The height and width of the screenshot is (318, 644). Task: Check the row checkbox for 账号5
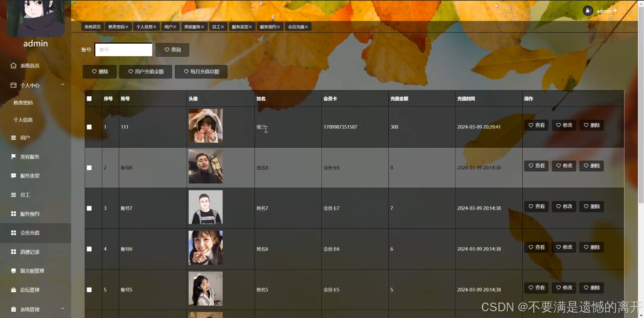tap(89, 290)
